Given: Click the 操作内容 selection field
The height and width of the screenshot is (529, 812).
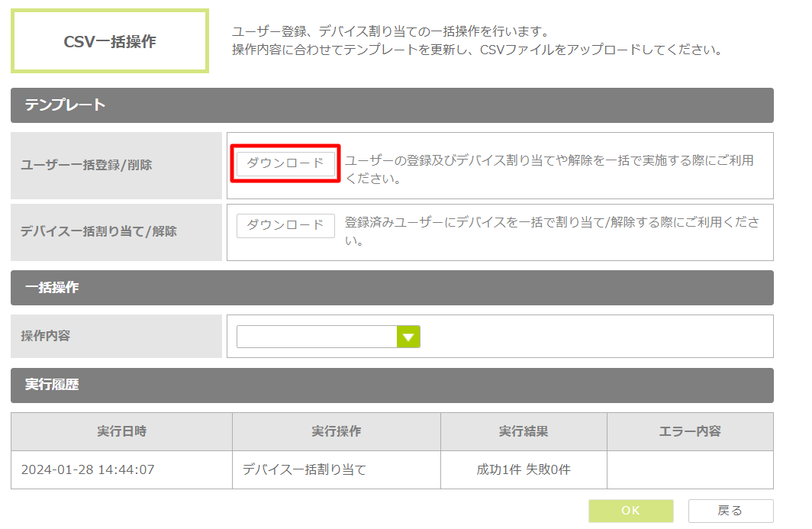Looking at the screenshot, I should tap(317, 337).
